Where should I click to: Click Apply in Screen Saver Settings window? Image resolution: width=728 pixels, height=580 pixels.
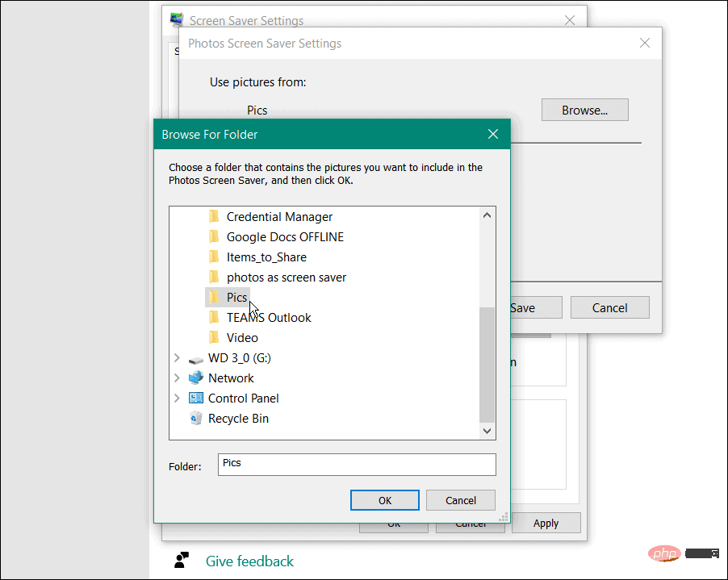[546, 523]
